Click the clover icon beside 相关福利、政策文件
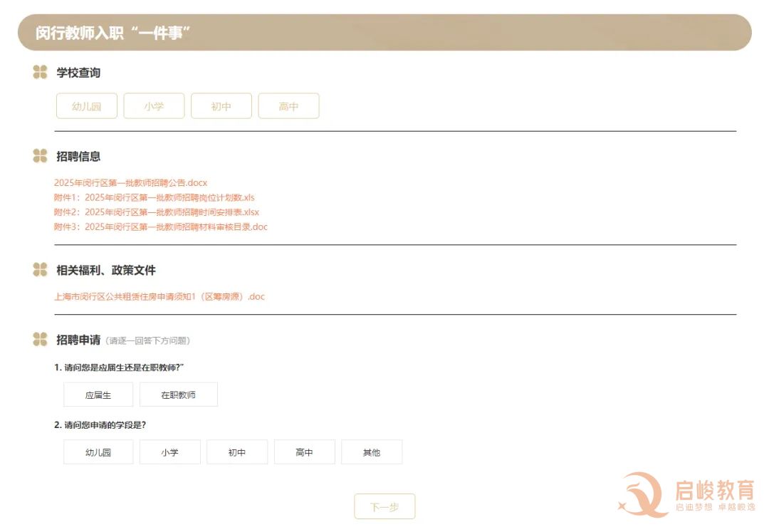This screenshot has height=532, width=769. (x=40, y=270)
